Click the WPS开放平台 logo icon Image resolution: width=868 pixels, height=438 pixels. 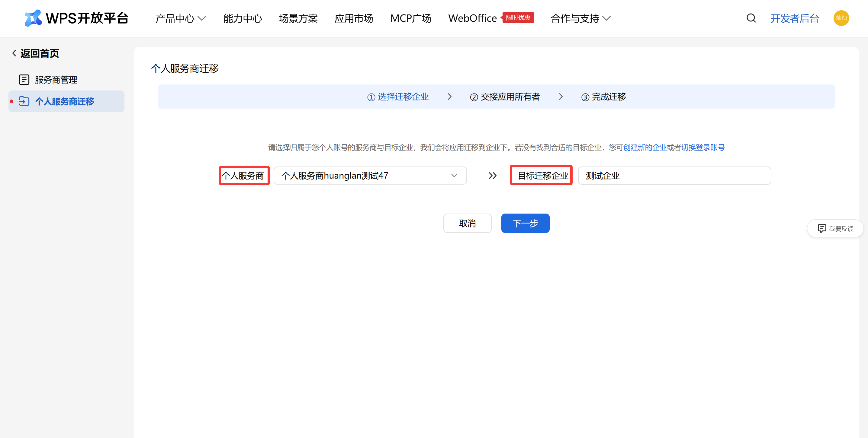pyautogui.click(x=33, y=18)
